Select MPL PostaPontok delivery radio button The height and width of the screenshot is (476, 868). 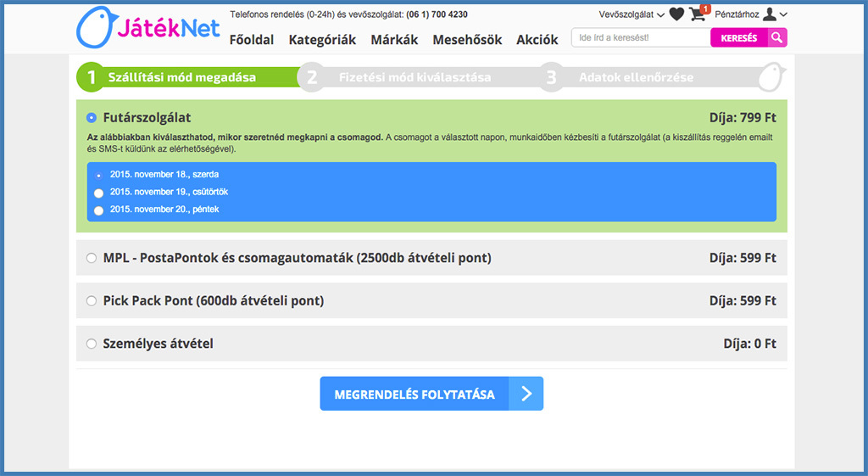click(x=92, y=258)
